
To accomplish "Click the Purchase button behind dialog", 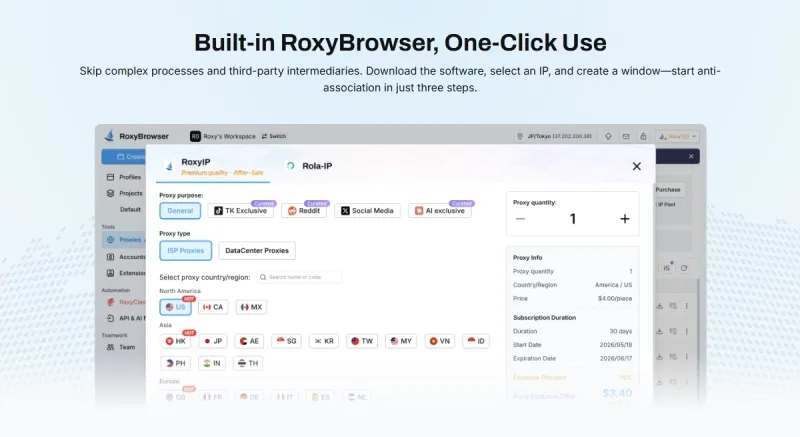I will pos(668,190).
